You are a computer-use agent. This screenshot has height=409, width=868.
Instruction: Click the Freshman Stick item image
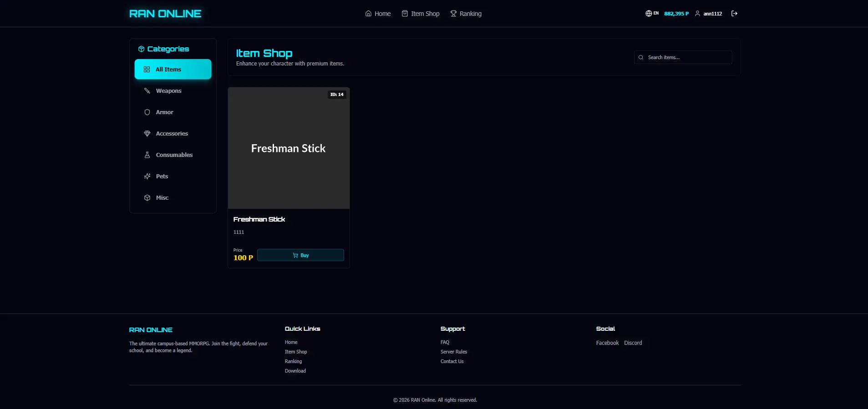[289, 148]
